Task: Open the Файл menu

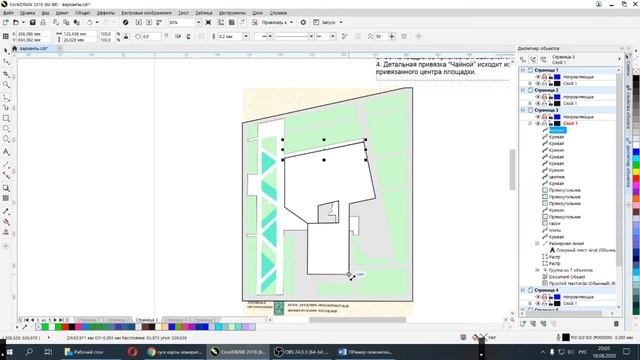Action: (8, 13)
